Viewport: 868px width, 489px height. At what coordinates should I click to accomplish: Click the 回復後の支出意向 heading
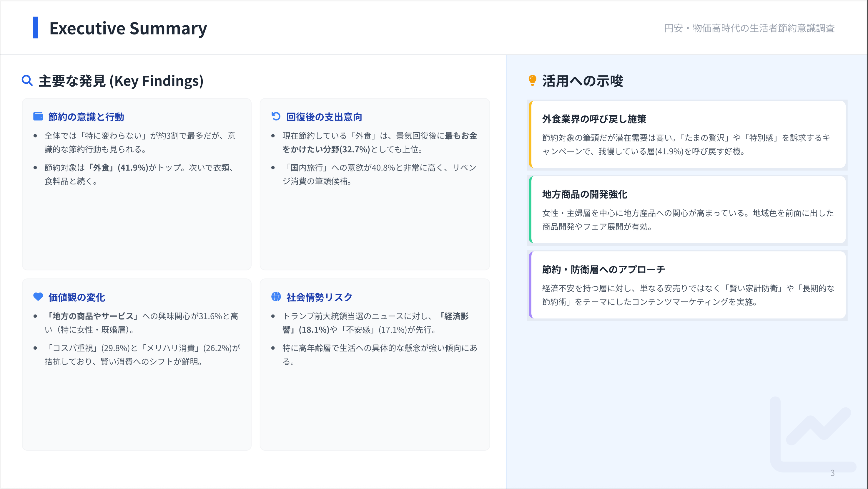pos(324,117)
